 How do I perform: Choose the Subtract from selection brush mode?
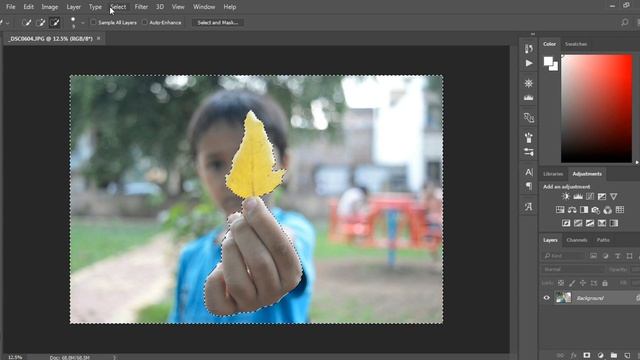(x=54, y=22)
